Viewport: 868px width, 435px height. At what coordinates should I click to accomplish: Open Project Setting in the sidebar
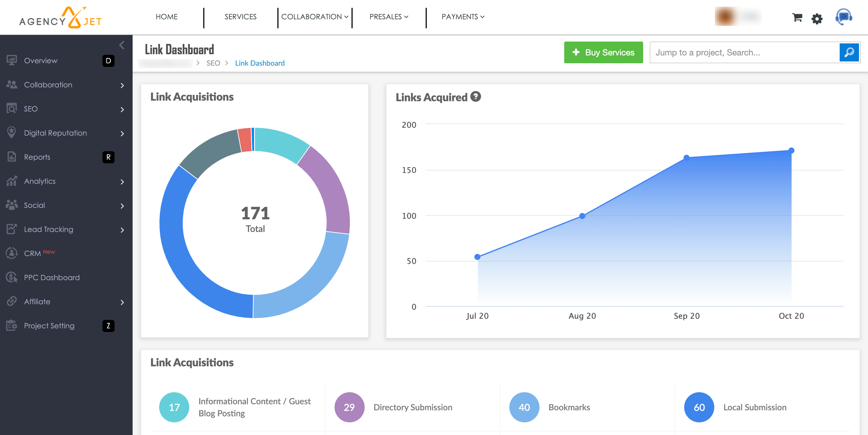[x=49, y=326]
